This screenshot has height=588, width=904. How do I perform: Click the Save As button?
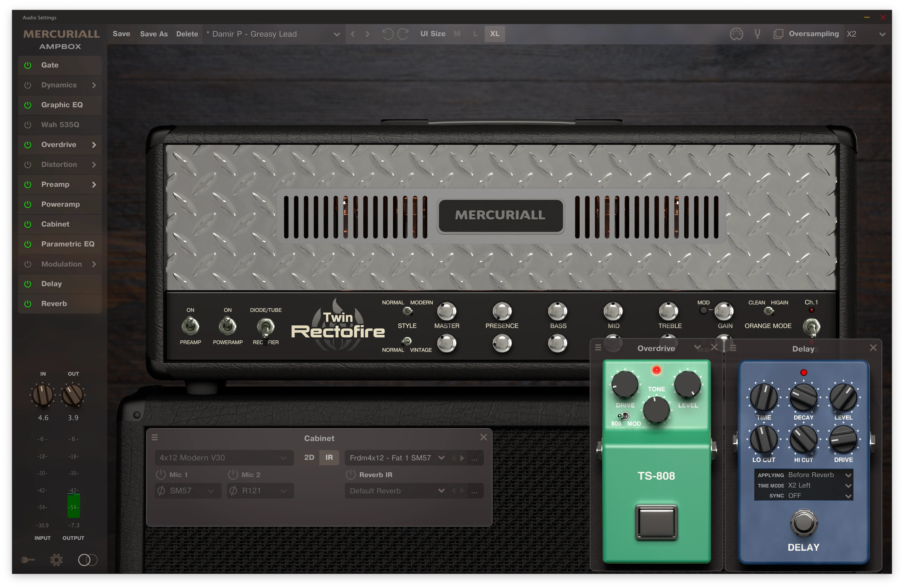tap(154, 34)
